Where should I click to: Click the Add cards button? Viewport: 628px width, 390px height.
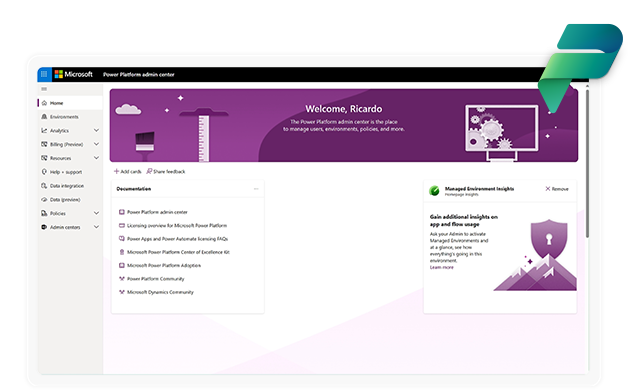click(x=127, y=171)
